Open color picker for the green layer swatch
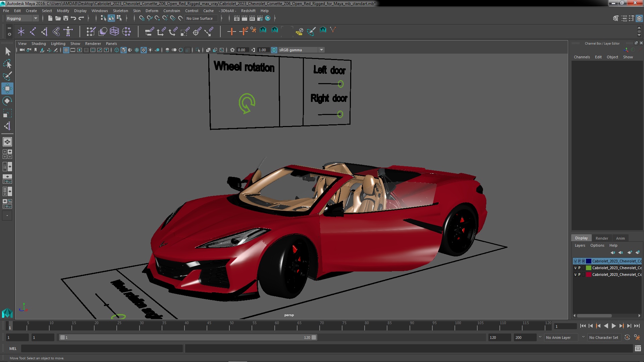The height and width of the screenshot is (362, 644). pos(588,268)
